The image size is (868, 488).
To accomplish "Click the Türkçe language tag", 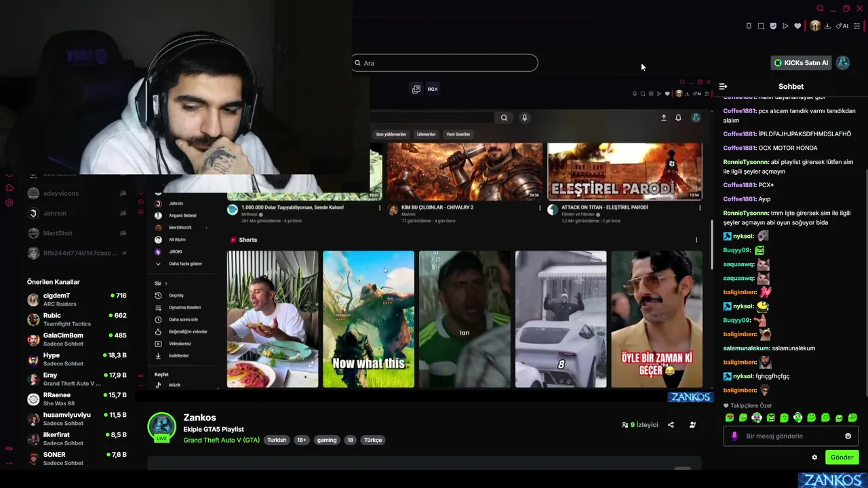I will click(x=373, y=440).
